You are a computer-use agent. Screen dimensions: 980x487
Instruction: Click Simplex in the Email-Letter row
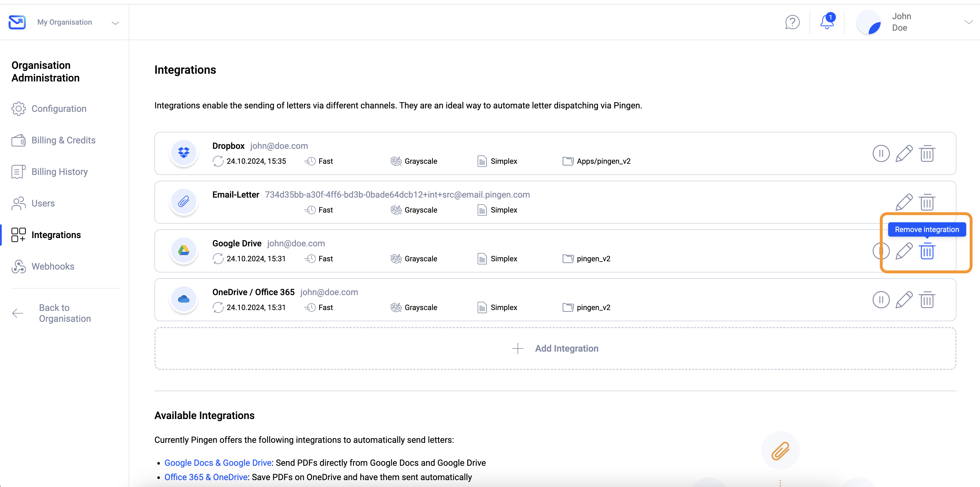[x=497, y=210]
